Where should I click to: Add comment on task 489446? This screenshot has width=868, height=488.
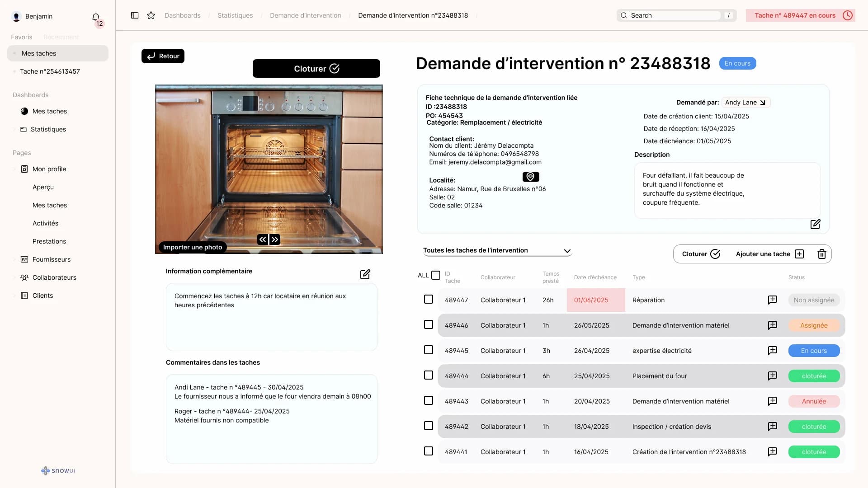click(x=773, y=325)
